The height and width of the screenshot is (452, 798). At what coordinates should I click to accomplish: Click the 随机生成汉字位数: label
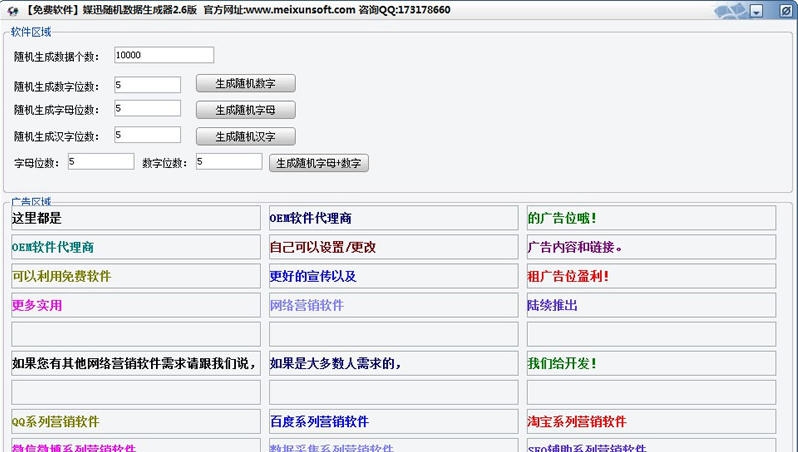coord(56,136)
